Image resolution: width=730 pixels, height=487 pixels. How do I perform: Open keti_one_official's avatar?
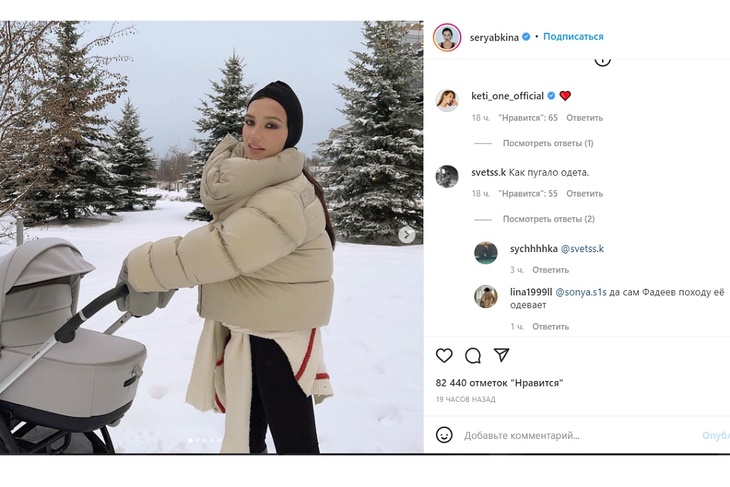447,100
